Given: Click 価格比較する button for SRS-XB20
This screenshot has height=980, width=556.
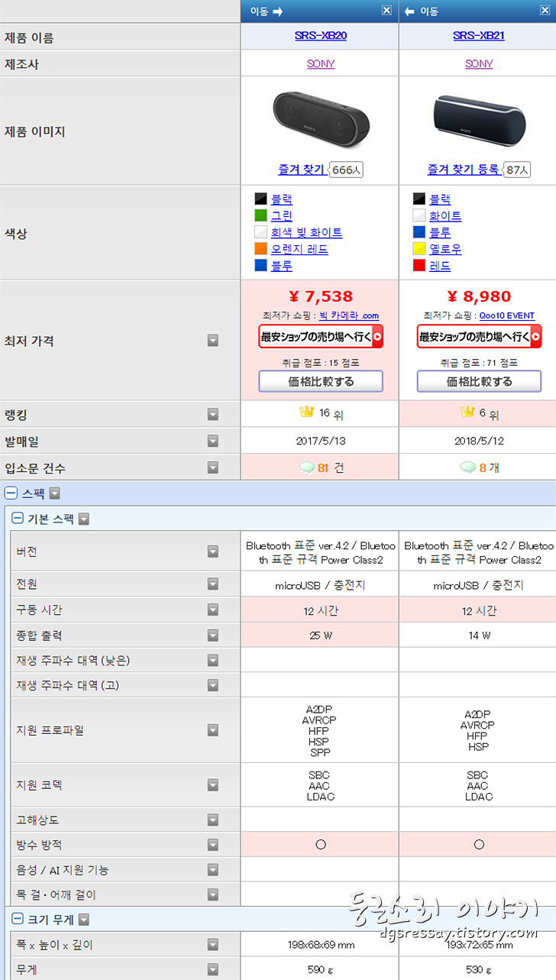Looking at the screenshot, I should [x=321, y=381].
